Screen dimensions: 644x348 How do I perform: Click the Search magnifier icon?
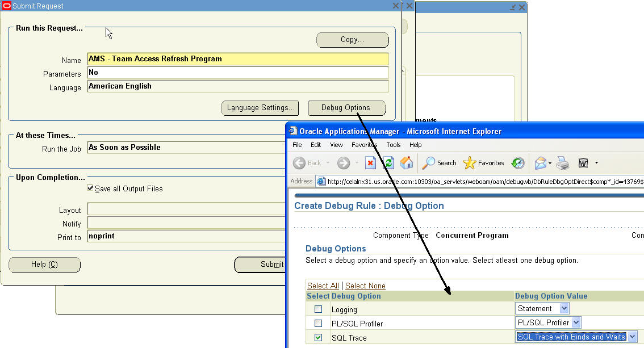pyautogui.click(x=428, y=163)
